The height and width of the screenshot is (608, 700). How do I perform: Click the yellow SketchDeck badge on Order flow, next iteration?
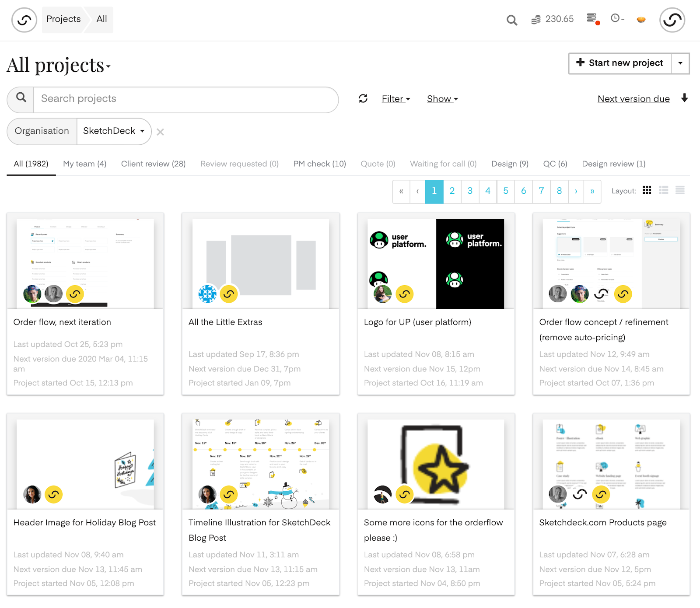point(75,294)
